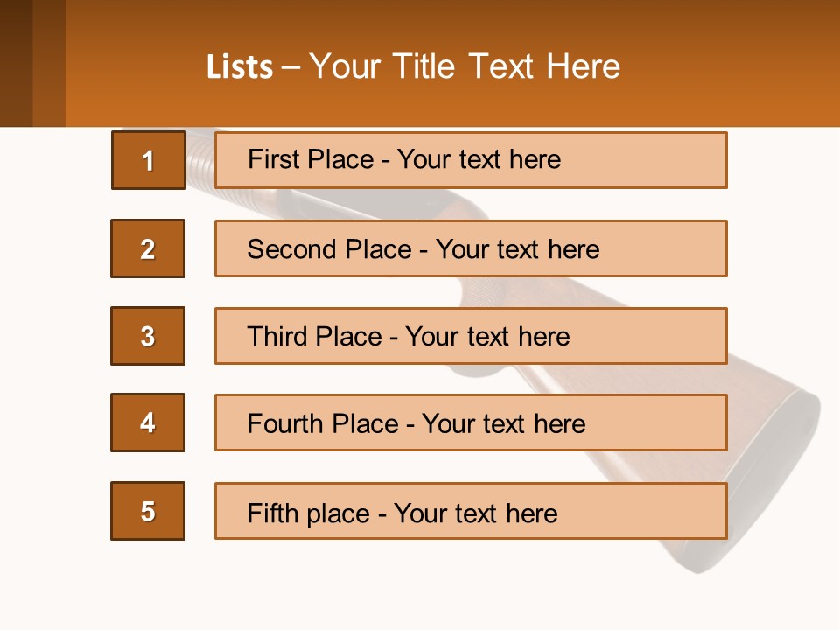Viewport: 840px width, 630px height.
Task: Click the number 5 box
Action: coord(148,511)
